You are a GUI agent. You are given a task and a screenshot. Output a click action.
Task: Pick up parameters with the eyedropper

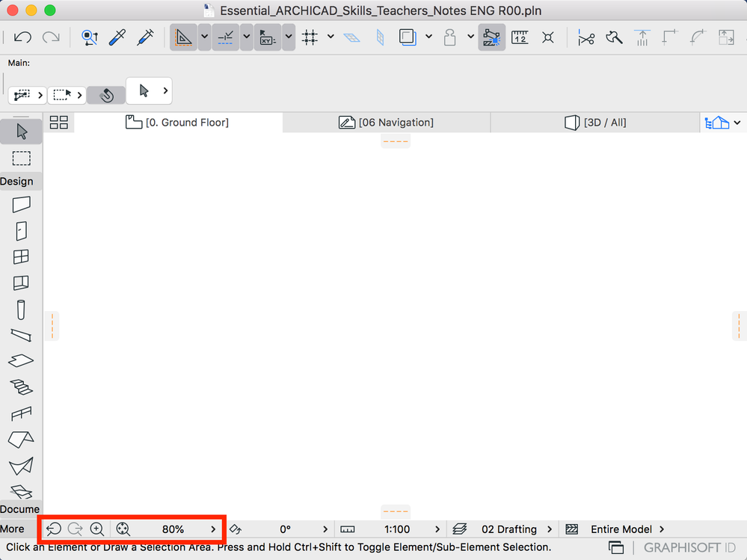[117, 37]
